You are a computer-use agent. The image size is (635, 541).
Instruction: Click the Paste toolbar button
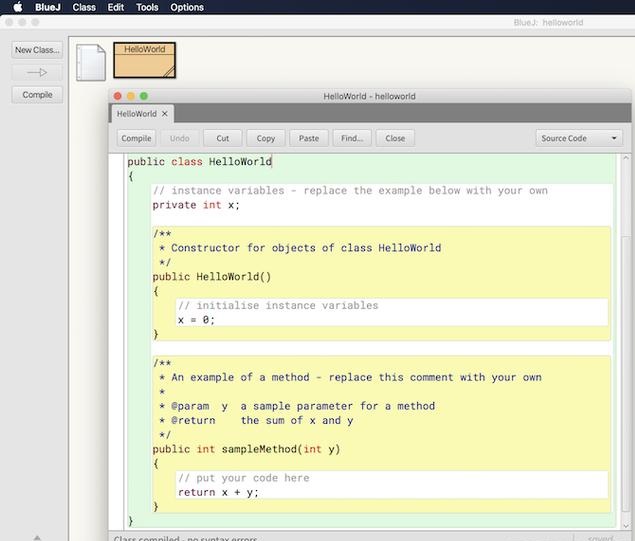(309, 138)
